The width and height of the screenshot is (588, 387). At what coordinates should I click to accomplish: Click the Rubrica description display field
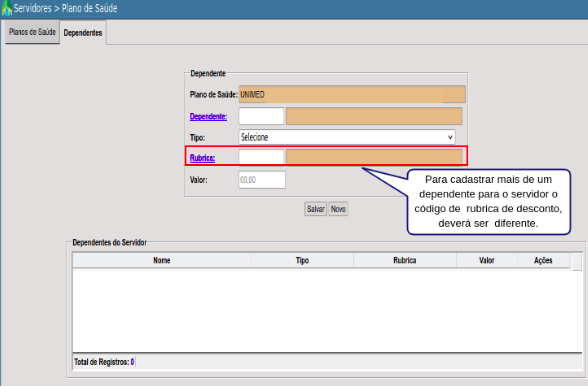click(374, 157)
